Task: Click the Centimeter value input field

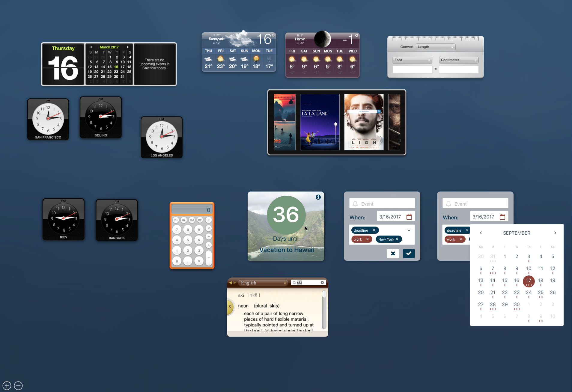Action: tap(458, 69)
